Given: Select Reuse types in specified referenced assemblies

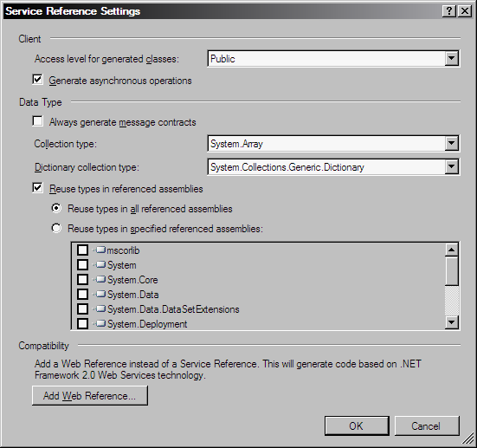Looking at the screenshot, I should tap(56, 228).
